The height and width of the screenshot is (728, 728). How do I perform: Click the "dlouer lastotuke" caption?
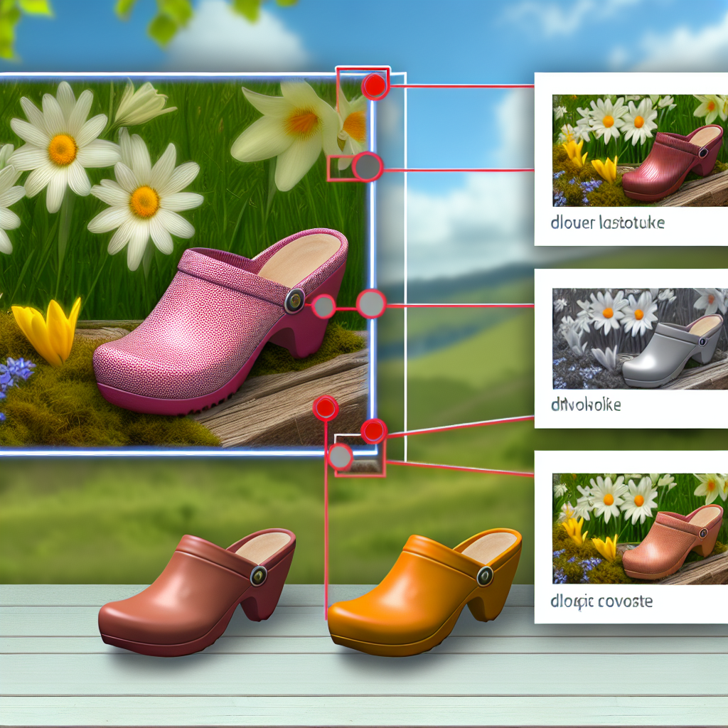pyautogui.click(x=608, y=223)
